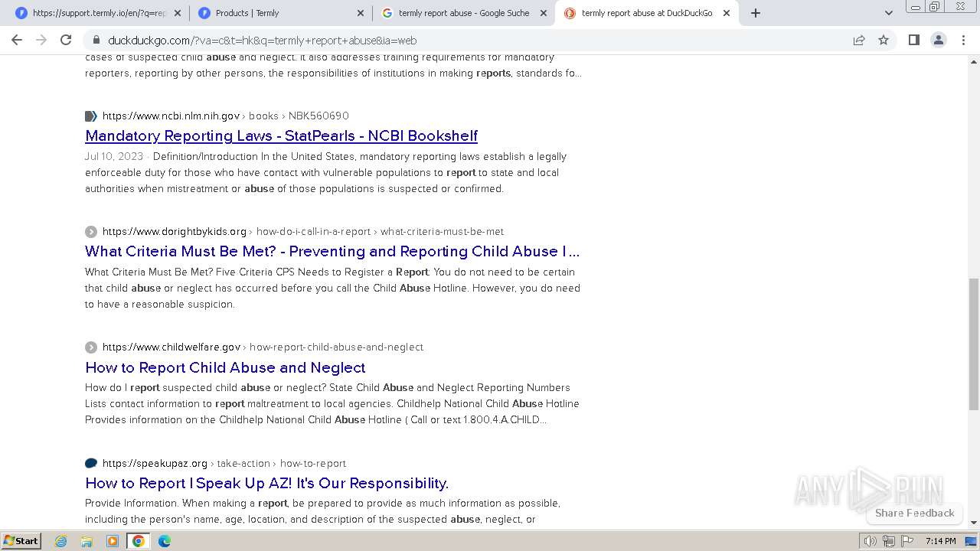Viewport: 980px width, 551px height.
Task: Open What Criteria Must Be Met result
Action: coord(332,251)
